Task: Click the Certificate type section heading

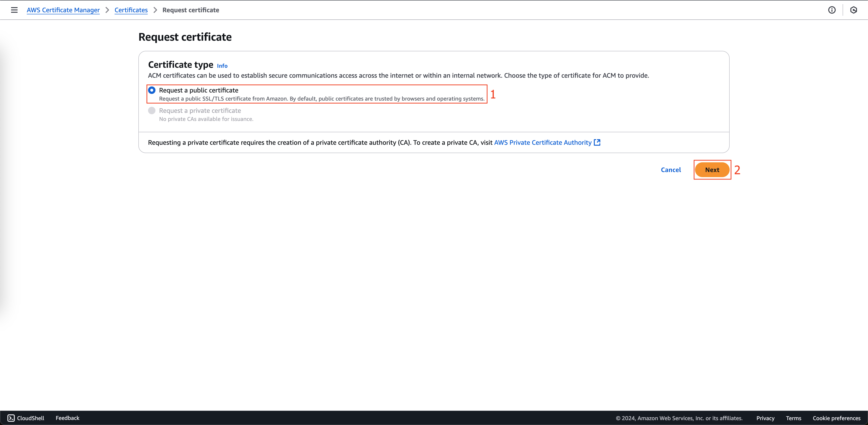Action: [181, 65]
